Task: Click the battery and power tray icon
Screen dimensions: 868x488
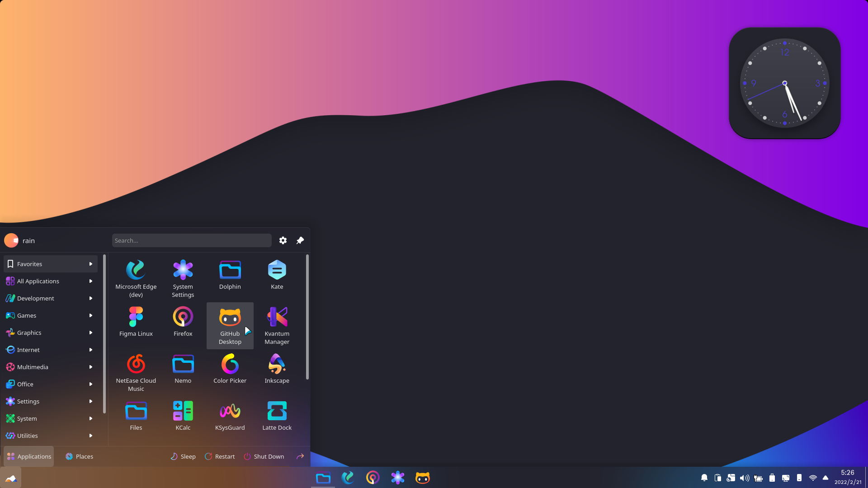Action: tap(759, 478)
